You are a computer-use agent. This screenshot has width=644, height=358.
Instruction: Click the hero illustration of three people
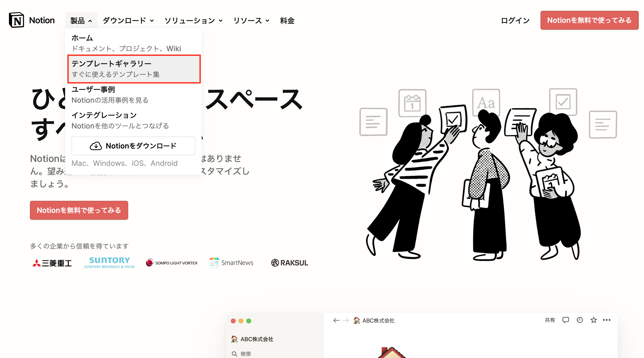click(489, 175)
